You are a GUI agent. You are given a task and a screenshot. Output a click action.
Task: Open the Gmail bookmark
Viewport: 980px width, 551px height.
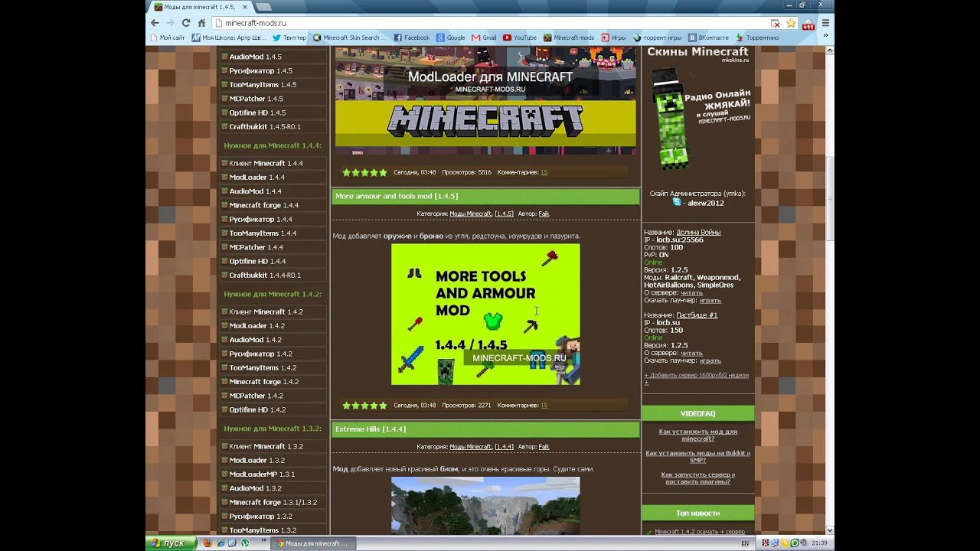[485, 37]
